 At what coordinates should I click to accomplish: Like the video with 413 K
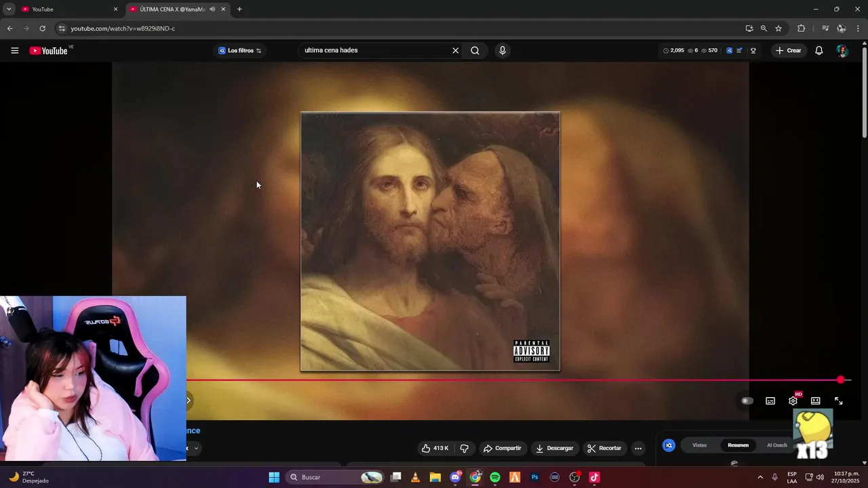[435, 448]
